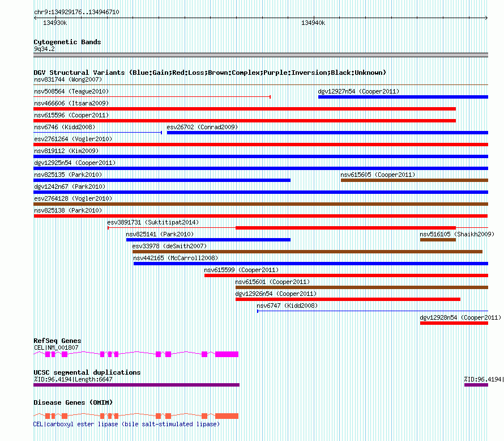Select the dgv12928n54 (Cooper2011) label

pos(460,317)
